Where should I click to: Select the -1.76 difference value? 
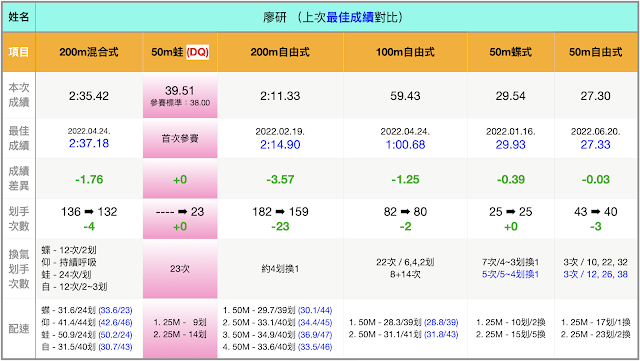(x=89, y=179)
